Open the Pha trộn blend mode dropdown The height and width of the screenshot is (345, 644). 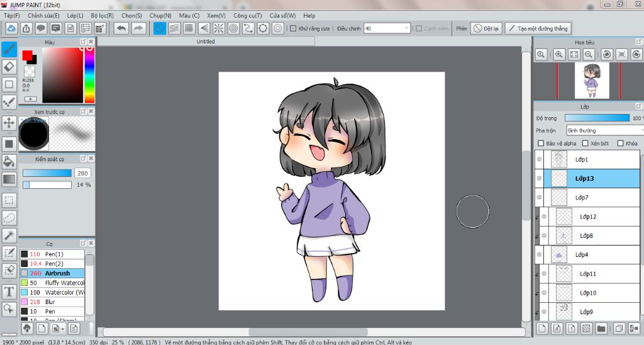coord(605,130)
